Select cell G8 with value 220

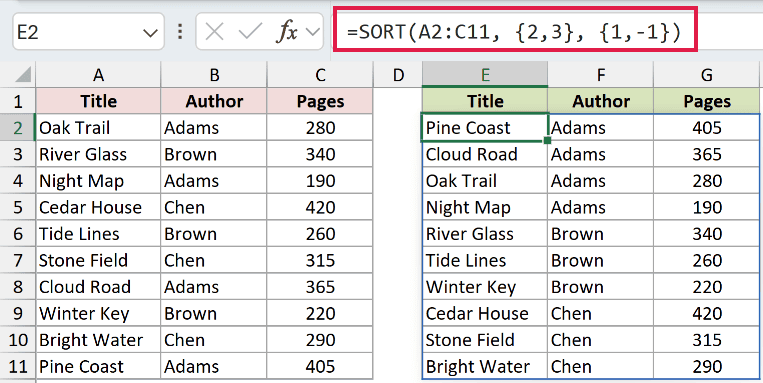click(707, 287)
